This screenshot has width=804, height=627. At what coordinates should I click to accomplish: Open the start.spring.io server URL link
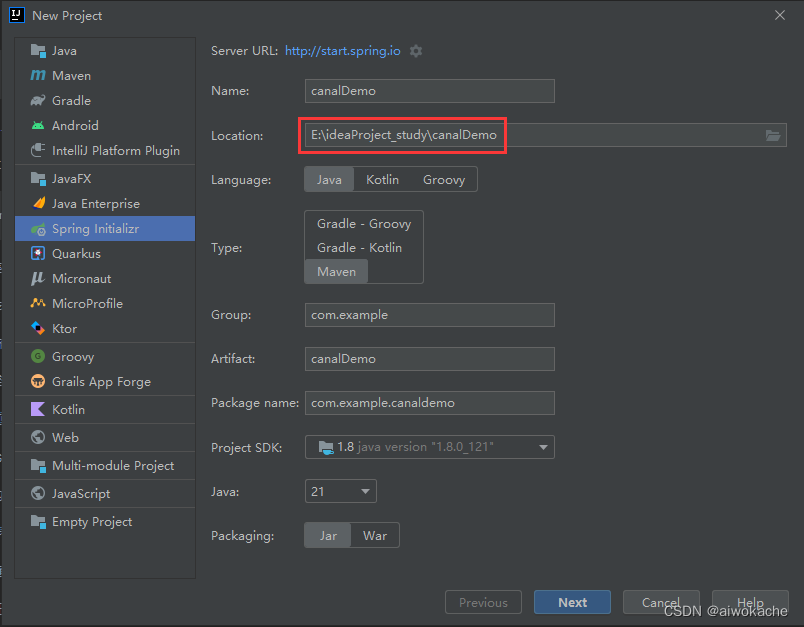(x=343, y=51)
